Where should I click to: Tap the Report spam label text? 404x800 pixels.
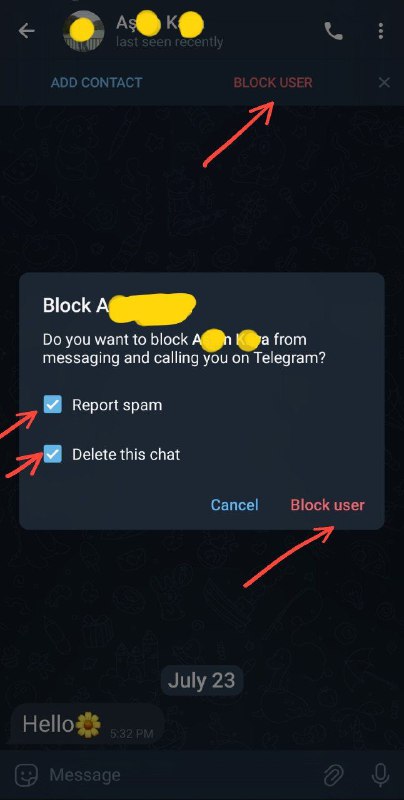(117, 405)
